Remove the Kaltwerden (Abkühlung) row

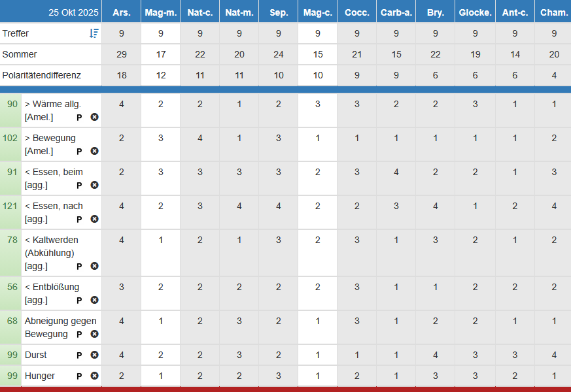(x=94, y=267)
